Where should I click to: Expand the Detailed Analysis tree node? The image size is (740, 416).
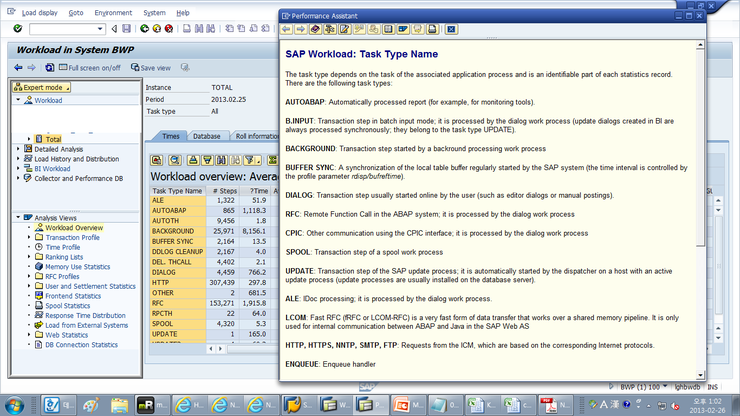coord(18,149)
